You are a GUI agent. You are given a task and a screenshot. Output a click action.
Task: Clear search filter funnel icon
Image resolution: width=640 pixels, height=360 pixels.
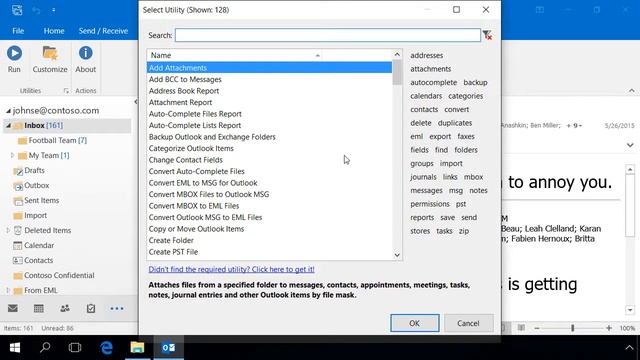(487, 35)
